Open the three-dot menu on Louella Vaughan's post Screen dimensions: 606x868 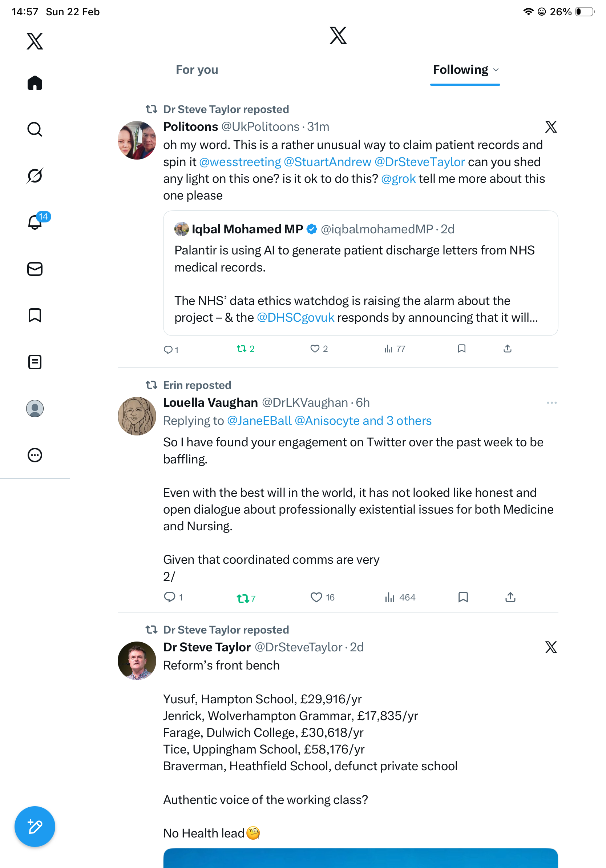pyautogui.click(x=551, y=403)
